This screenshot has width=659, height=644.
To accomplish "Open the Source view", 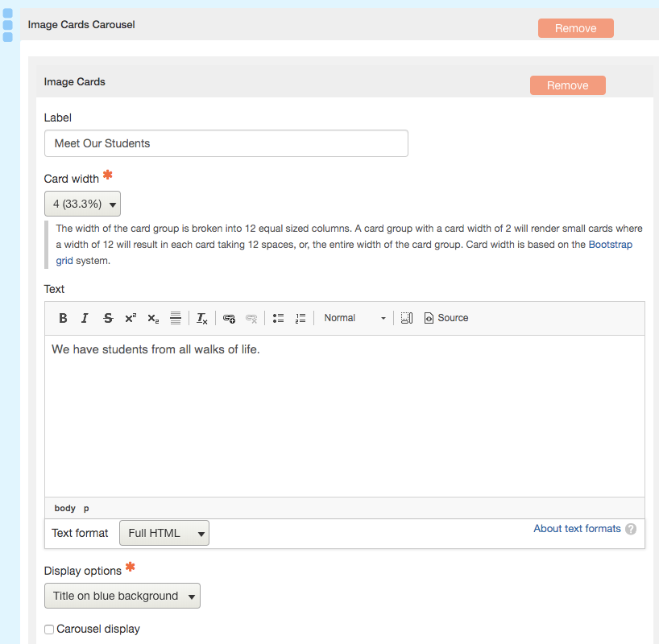I will pos(446,317).
